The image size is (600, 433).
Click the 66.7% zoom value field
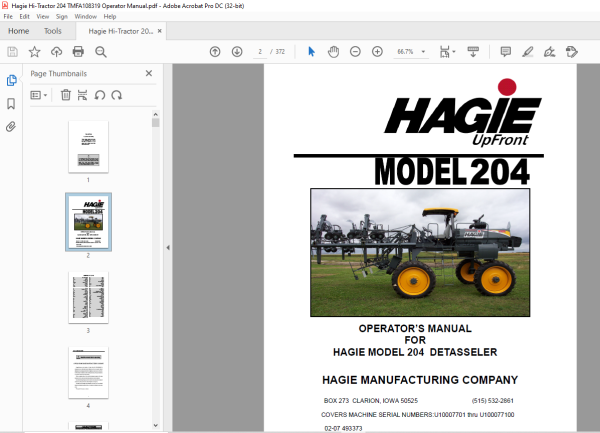click(406, 52)
